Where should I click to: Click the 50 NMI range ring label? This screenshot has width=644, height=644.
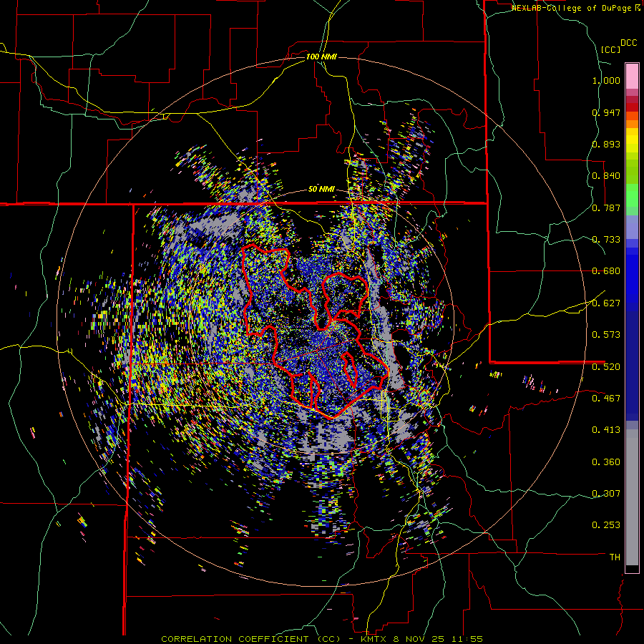pyautogui.click(x=321, y=190)
